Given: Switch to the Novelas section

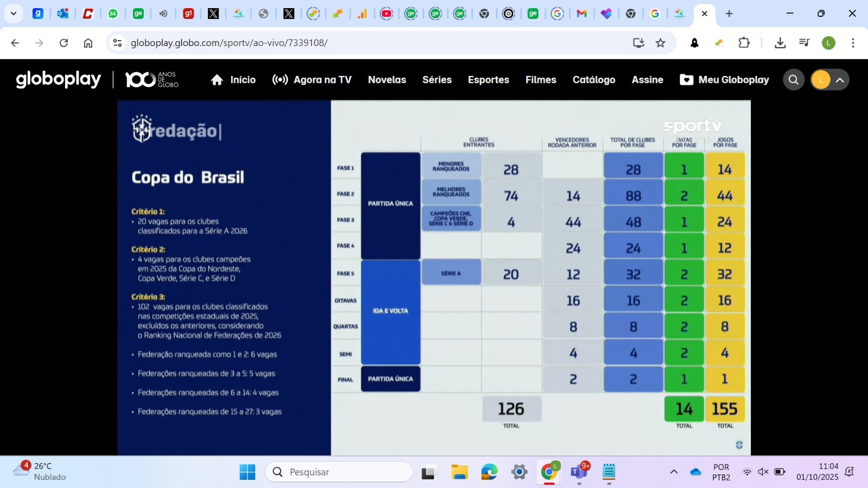Looking at the screenshot, I should pos(386,80).
